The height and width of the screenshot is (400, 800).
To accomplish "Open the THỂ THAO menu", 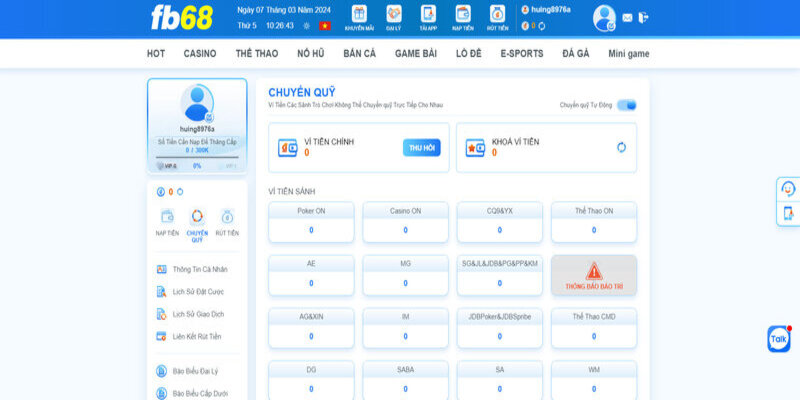I will [257, 54].
